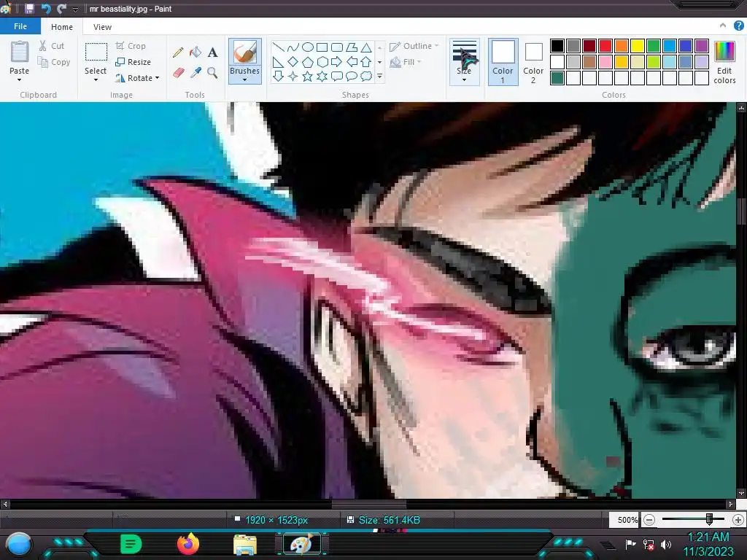Screen dimensions: 747x560
Task: Click the horizontal scrollbar thumb
Action: click(x=368, y=504)
